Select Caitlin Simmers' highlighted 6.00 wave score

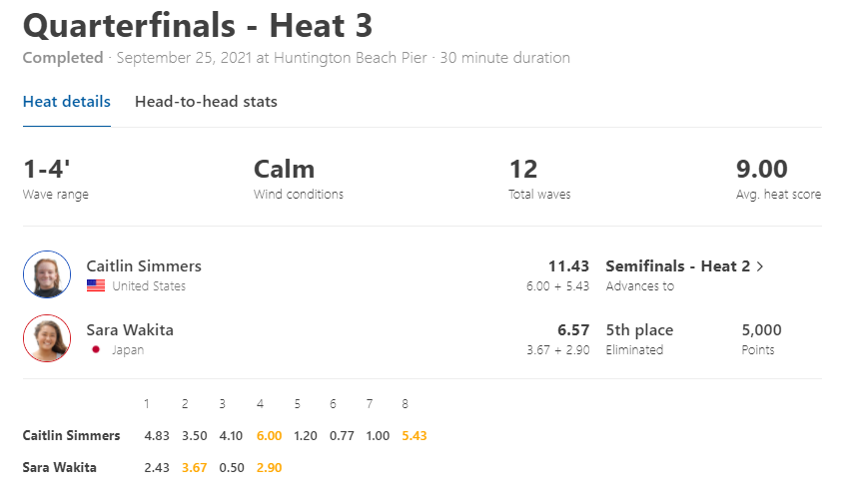[x=269, y=436]
